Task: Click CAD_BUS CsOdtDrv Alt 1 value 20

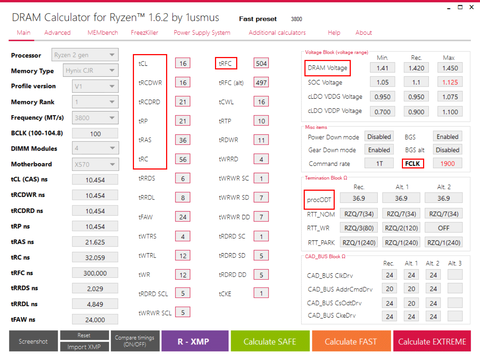Action: pyautogui.click(x=411, y=303)
